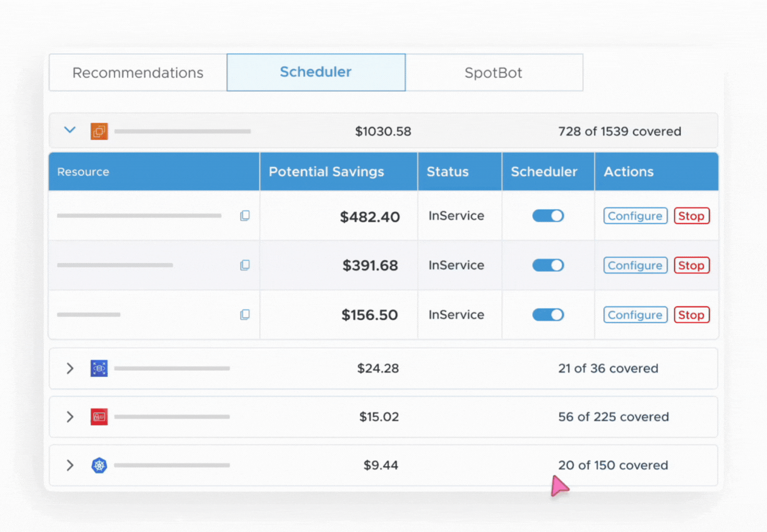Click the blue service icon beside $24.28

click(99, 368)
